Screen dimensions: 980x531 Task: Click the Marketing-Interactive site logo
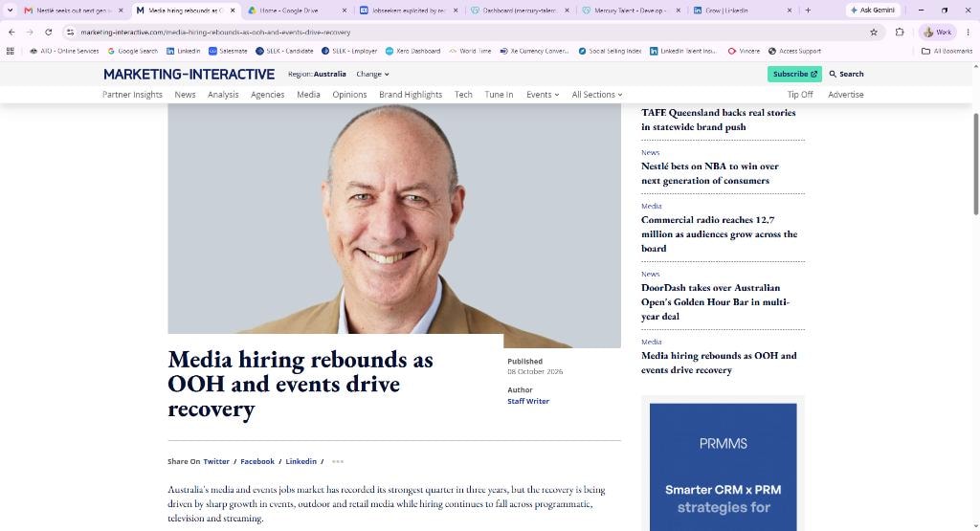pyautogui.click(x=189, y=75)
